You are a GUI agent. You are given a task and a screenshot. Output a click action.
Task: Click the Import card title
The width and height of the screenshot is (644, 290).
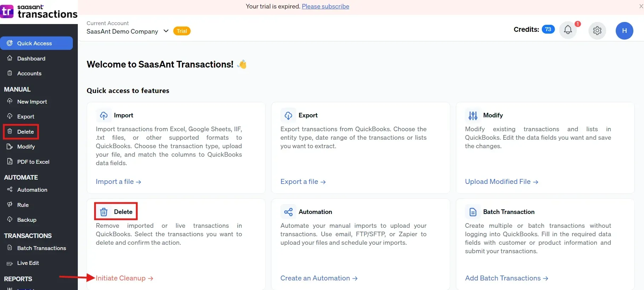coord(123,115)
